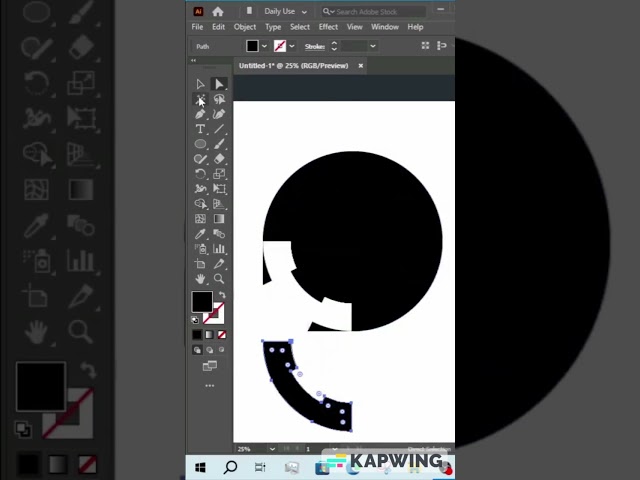This screenshot has height=480, width=640.
Task: Select the Symbol Sprayer tool
Action: pos(200,249)
